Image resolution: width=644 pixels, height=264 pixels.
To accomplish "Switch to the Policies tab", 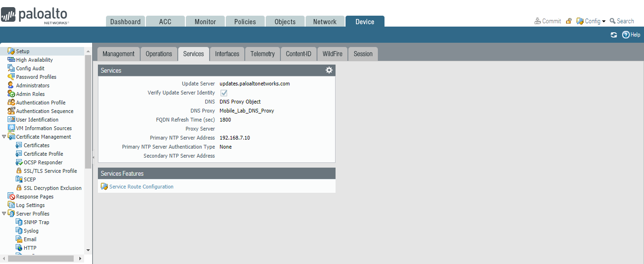I will pyautogui.click(x=245, y=21).
